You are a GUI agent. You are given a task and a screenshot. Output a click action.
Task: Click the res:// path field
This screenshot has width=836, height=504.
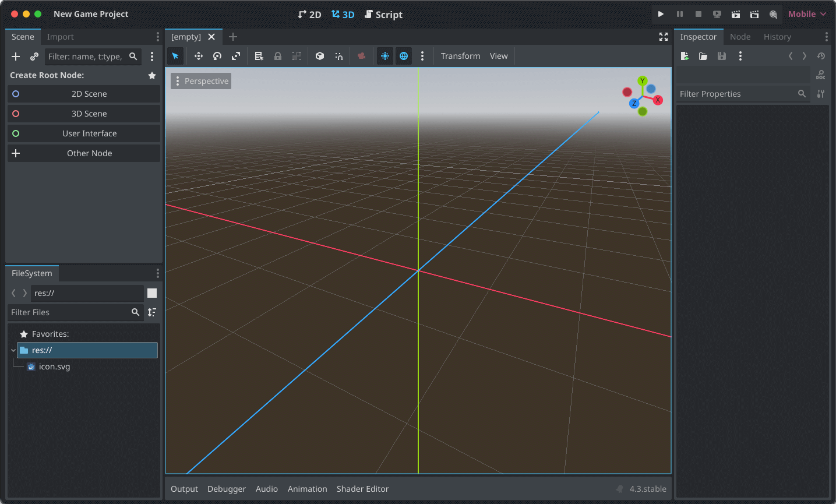coord(87,293)
